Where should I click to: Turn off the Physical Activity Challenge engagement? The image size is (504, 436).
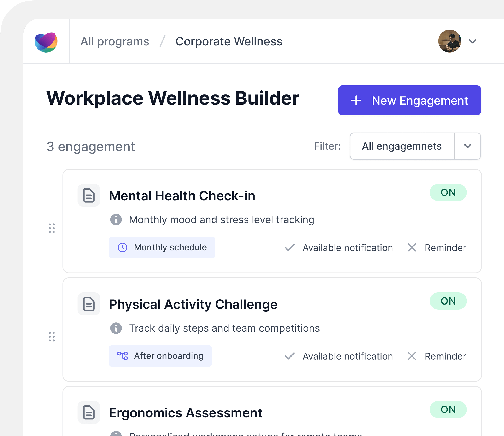448,301
